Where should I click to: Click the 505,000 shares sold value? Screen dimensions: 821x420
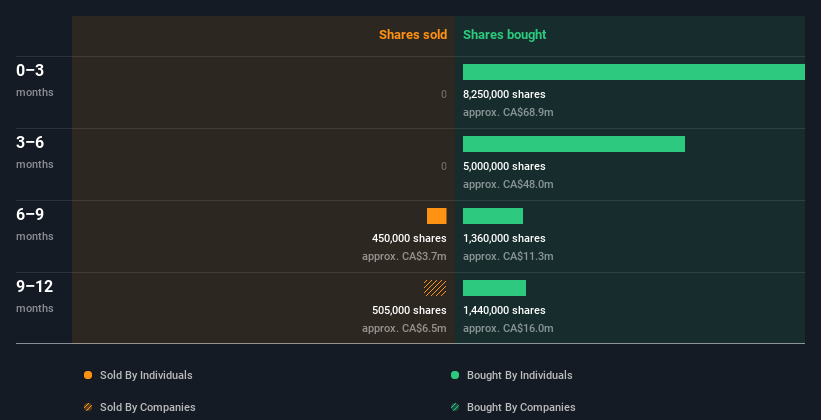408,310
